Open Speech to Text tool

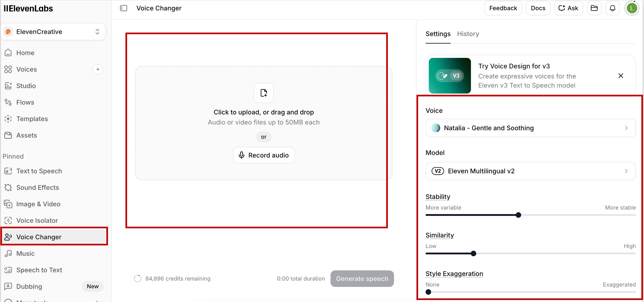pos(39,270)
